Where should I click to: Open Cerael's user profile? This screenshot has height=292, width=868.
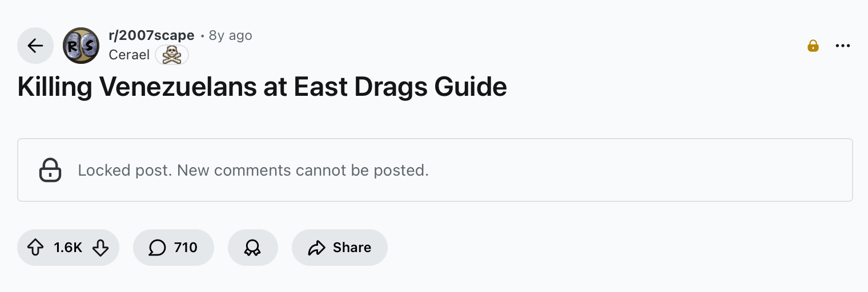129,55
